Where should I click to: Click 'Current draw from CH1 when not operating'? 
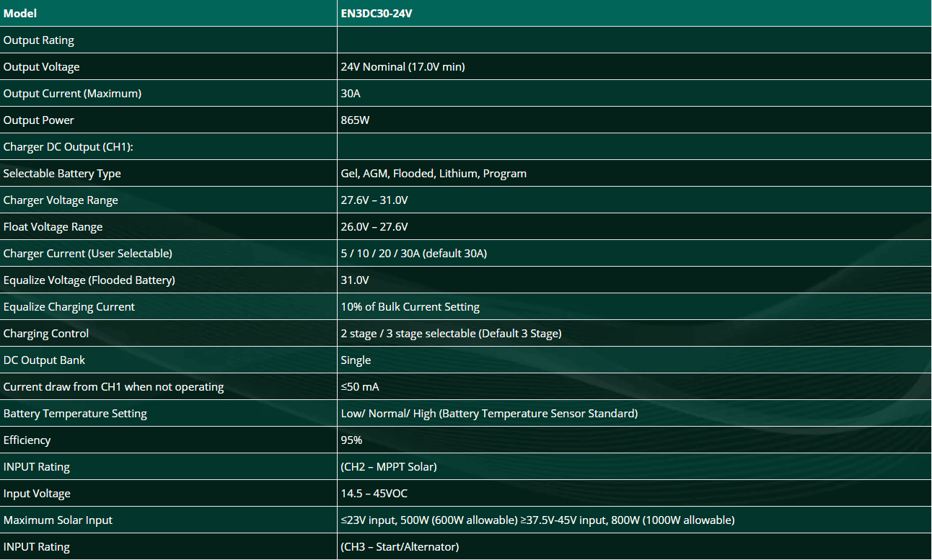click(114, 387)
